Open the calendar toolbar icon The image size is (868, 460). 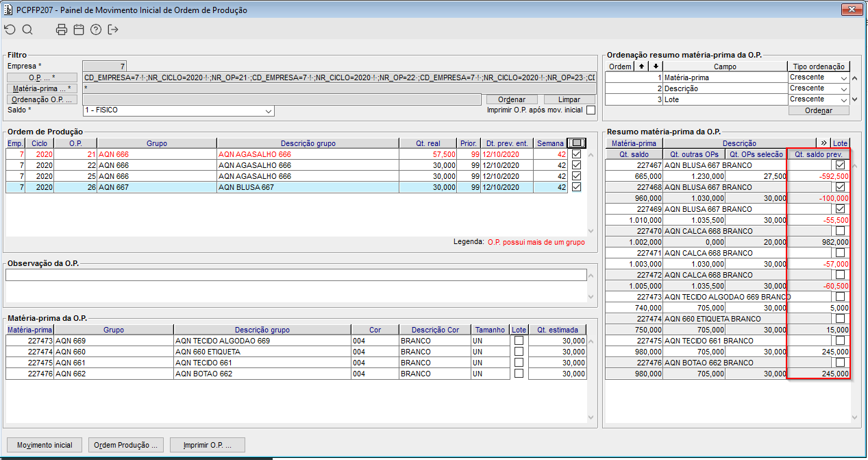click(79, 29)
